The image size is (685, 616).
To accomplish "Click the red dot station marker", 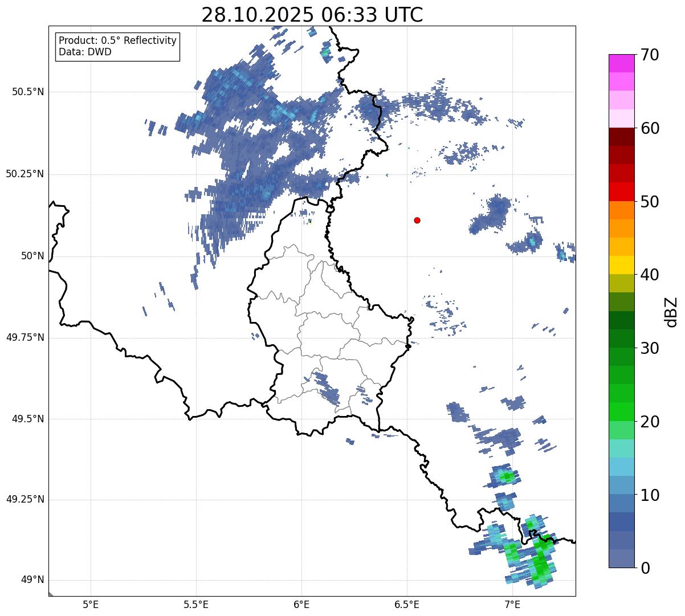I will pyautogui.click(x=417, y=220).
